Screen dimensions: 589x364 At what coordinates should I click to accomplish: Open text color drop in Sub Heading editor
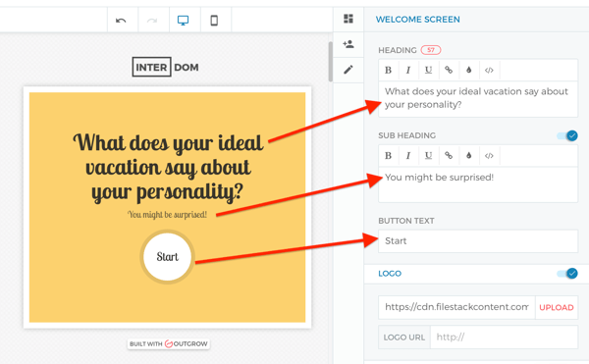coord(469,156)
